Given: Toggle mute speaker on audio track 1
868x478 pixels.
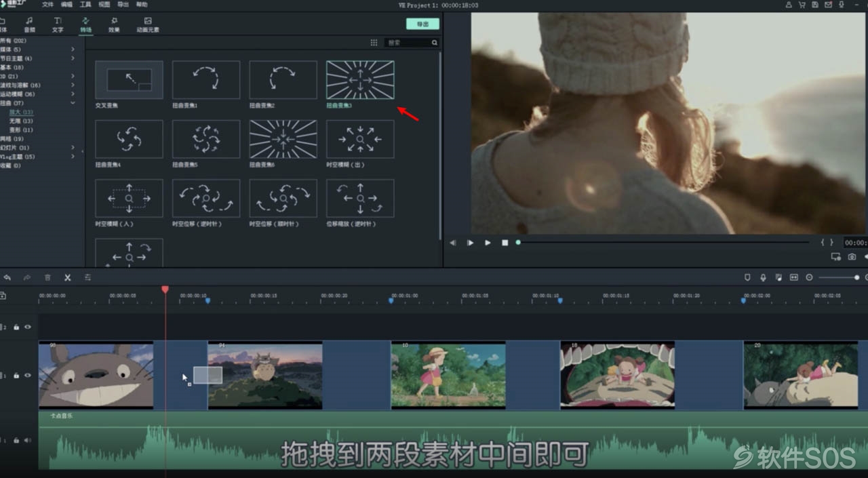Looking at the screenshot, I should pos(28,440).
